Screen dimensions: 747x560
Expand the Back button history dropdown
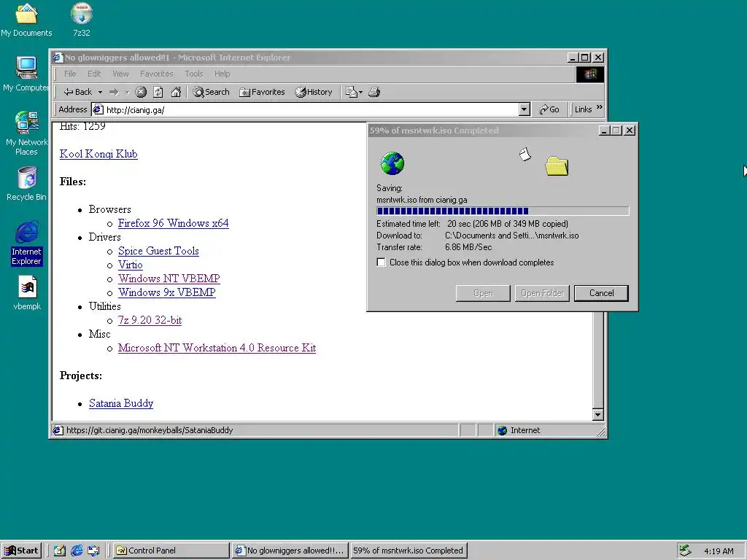tap(100, 92)
